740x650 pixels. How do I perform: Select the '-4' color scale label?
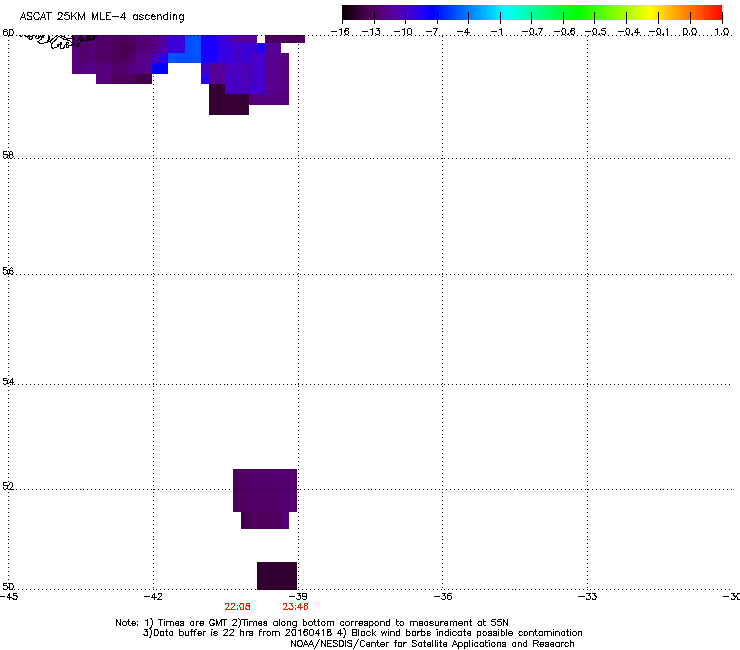(464, 32)
